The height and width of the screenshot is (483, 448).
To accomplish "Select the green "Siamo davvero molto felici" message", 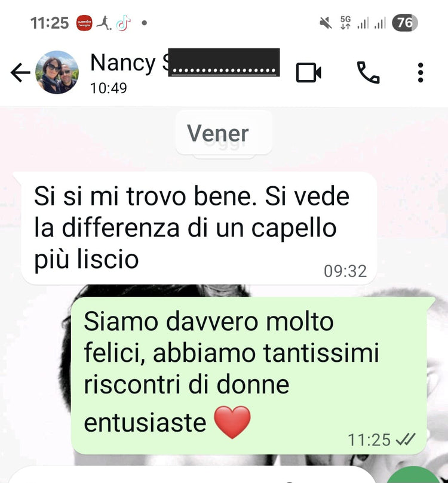I will [249, 376].
